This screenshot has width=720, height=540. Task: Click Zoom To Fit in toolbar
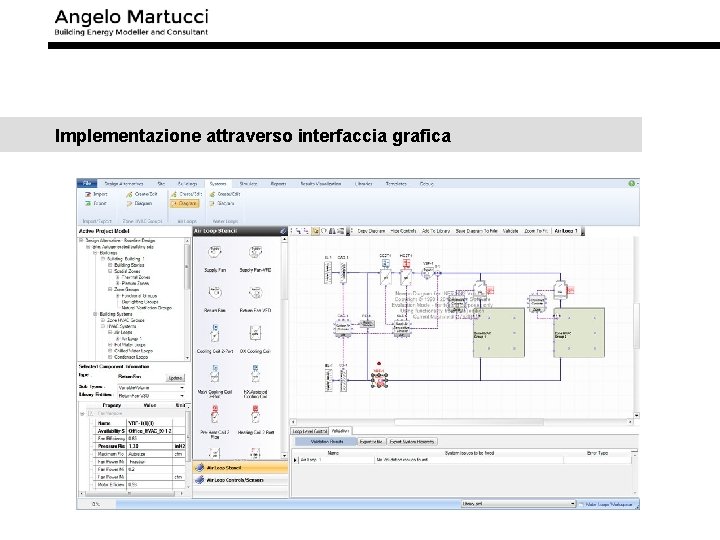(536, 231)
